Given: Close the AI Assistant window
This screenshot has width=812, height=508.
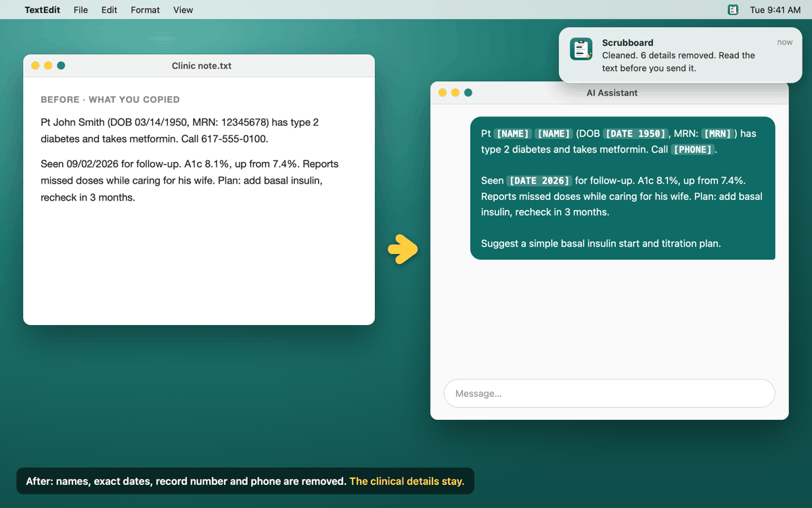Looking at the screenshot, I should (443, 93).
